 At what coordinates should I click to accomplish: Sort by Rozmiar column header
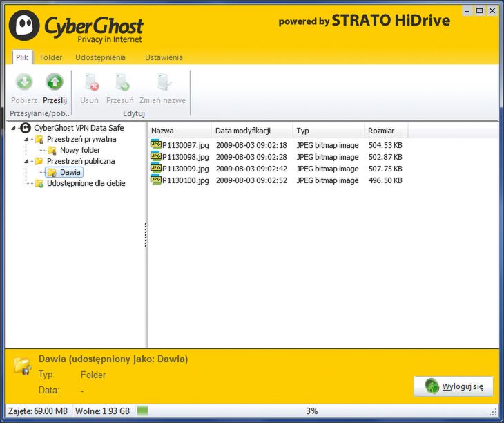coord(386,131)
